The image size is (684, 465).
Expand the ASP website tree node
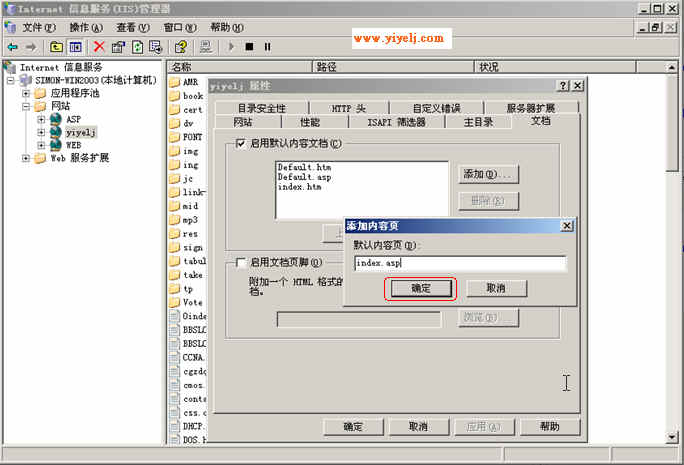[x=41, y=119]
